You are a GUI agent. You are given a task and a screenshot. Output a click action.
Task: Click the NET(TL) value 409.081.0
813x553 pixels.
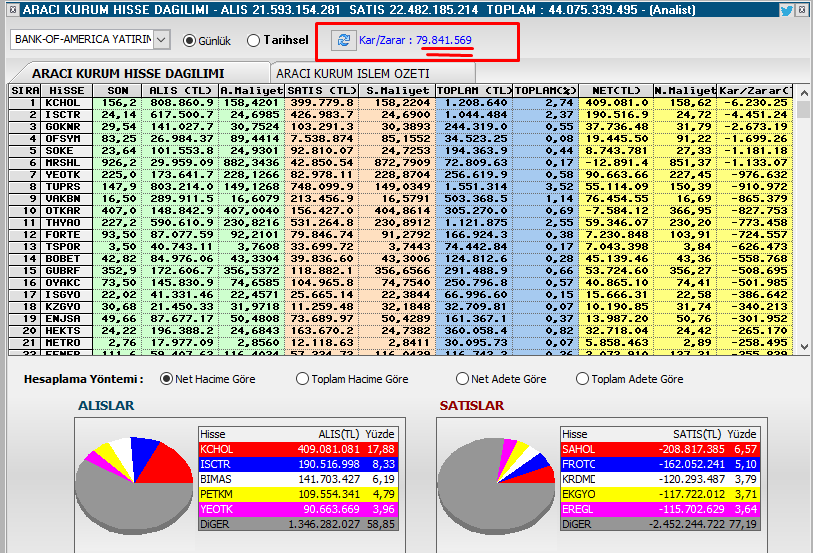(616, 103)
